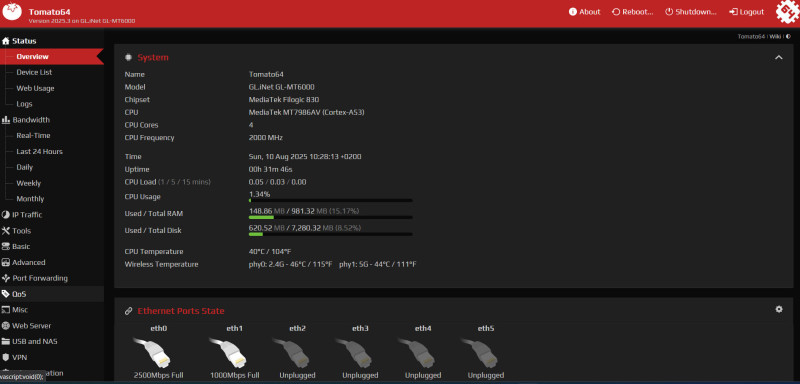The image size is (800, 384).
Task: Click the eth3 unplugged port icon
Action: [x=354, y=352]
